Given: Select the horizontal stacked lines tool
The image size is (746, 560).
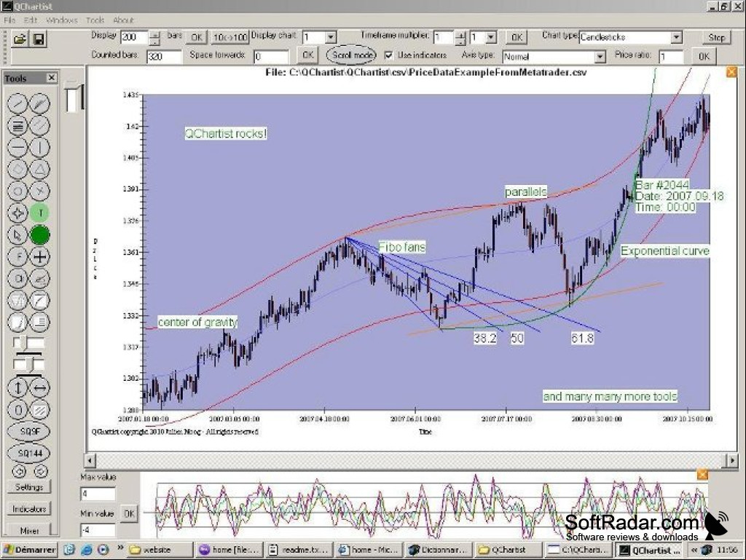Looking at the screenshot, I should click(17, 125).
